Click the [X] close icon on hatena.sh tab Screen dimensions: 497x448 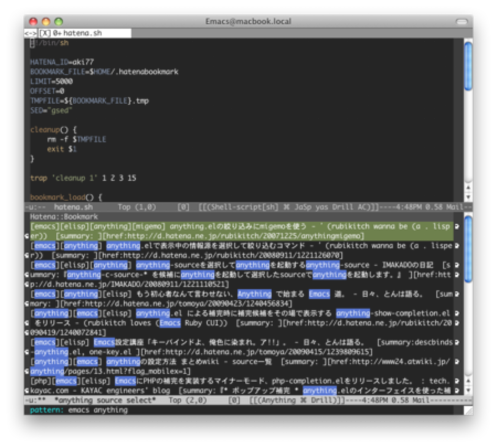click(45, 33)
